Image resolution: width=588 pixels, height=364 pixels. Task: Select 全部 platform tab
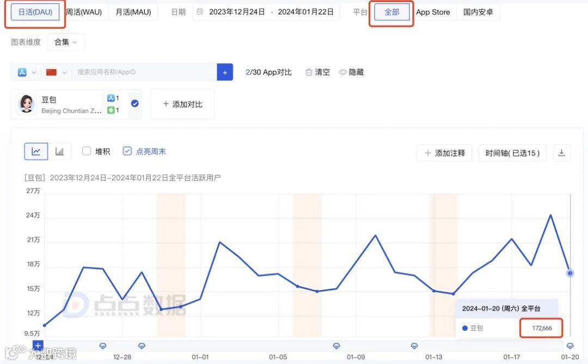click(391, 12)
